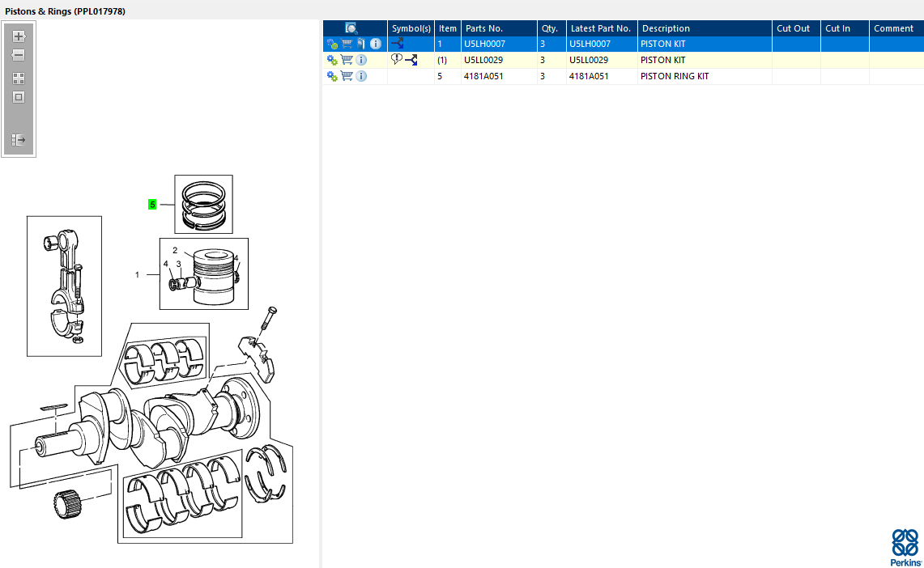Click the warning speech bubble symbol for U5LL0029
Viewport: 924px width, 568px height.
point(397,59)
